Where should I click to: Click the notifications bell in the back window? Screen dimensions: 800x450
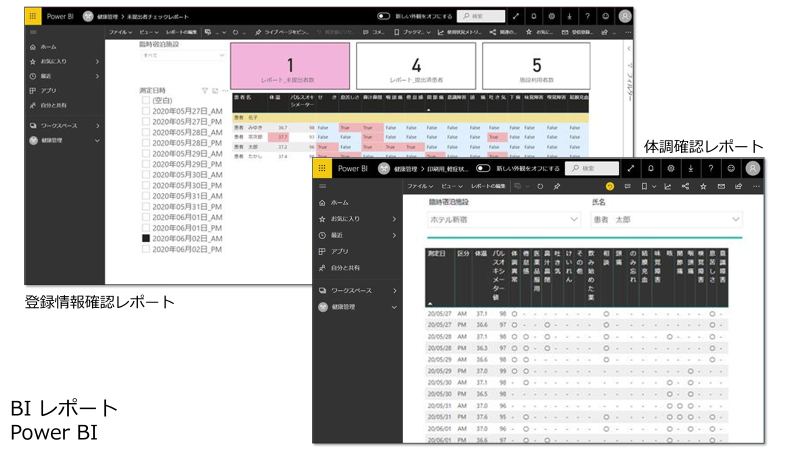point(534,16)
